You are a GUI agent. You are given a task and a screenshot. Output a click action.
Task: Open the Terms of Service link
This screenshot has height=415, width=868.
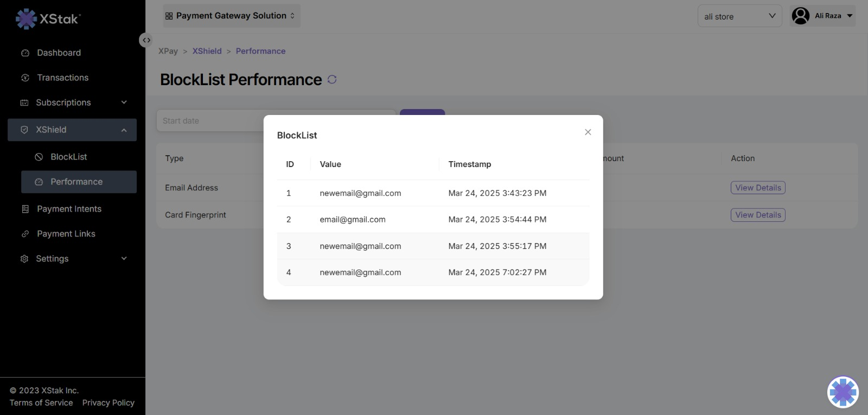pyautogui.click(x=41, y=403)
